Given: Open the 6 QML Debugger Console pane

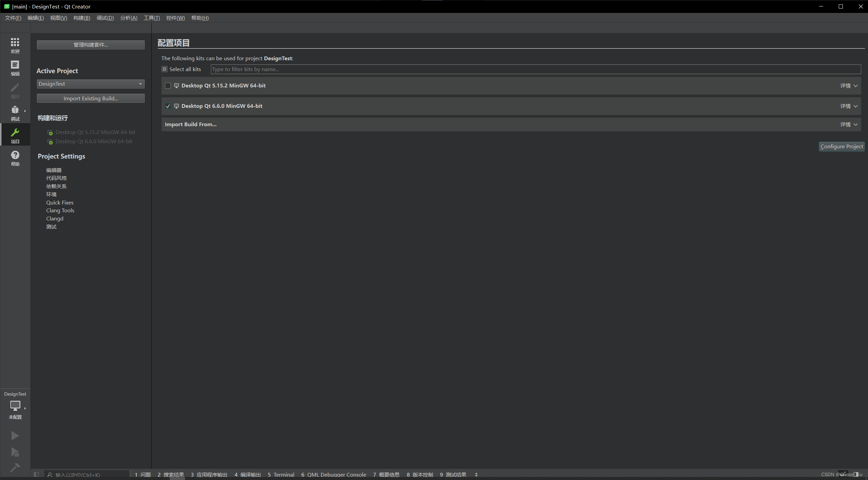Looking at the screenshot, I should click(334, 475).
